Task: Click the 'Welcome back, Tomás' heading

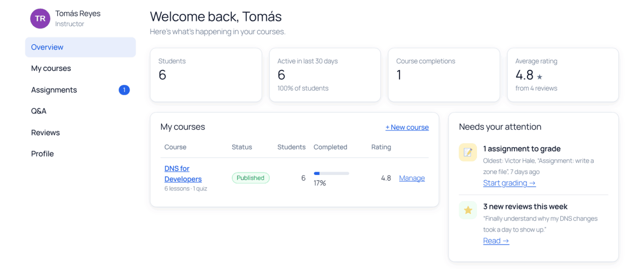Action: 216,16
